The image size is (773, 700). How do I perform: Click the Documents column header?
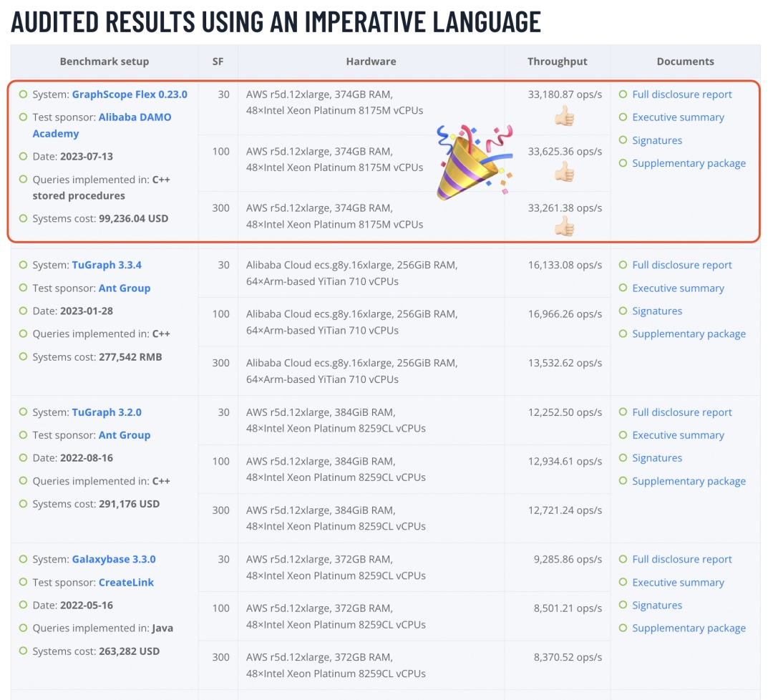[685, 62]
